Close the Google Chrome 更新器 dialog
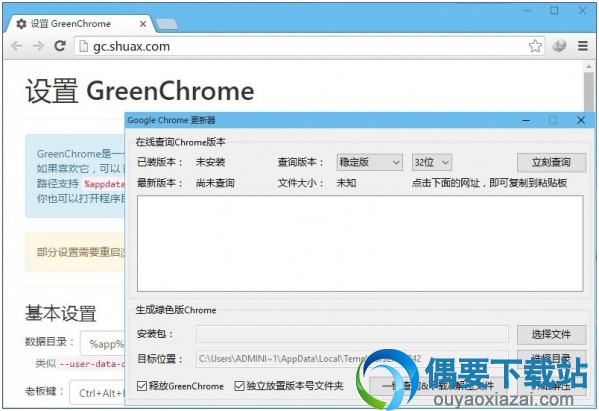This screenshot has width=599, height=411. click(x=581, y=120)
